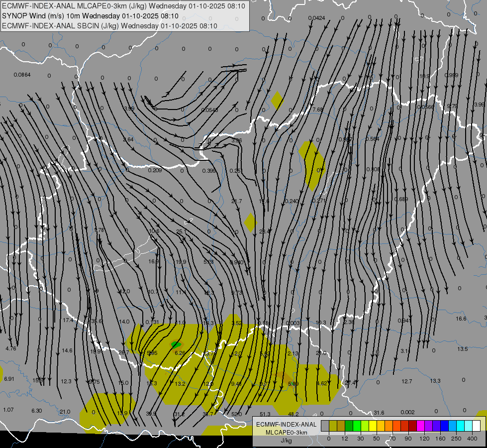The height and width of the screenshot is (448, 487).
Task: Click the map value 0.0424
Action: pyautogui.click(x=316, y=18)
